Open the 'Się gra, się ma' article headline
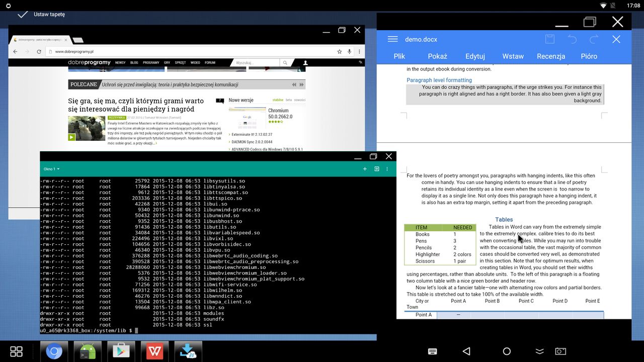Screen dimensions: 644x362 pyautogui.click(x=136, y=105)
